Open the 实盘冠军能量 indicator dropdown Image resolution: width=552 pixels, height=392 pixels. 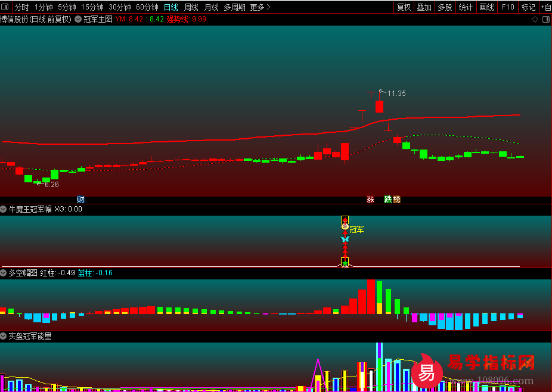coord(4,336)
